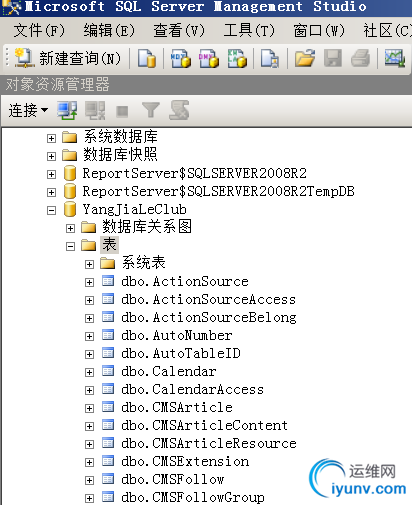
Task: Expand the dbo.Calendar table node
Action: click(x=89, y=372)
